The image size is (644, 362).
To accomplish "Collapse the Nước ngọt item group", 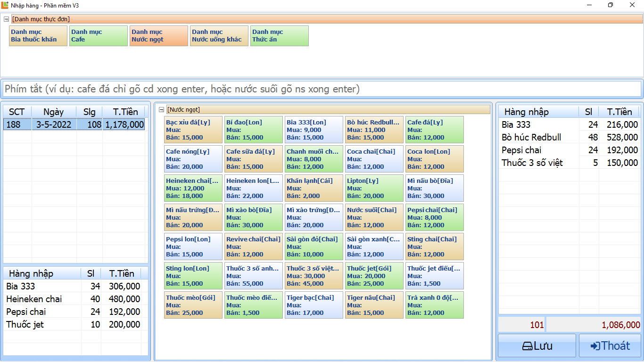I will [161, 110].
